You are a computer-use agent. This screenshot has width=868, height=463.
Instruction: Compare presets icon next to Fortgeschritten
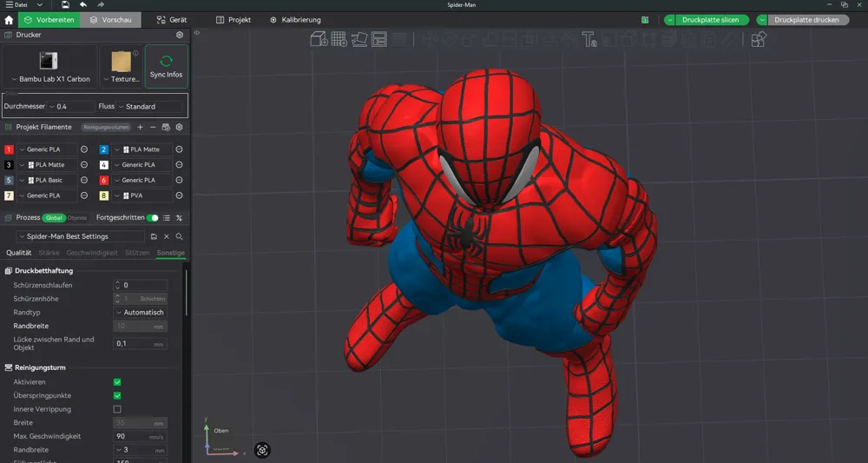pyautogui.click(x=180, y=218)
